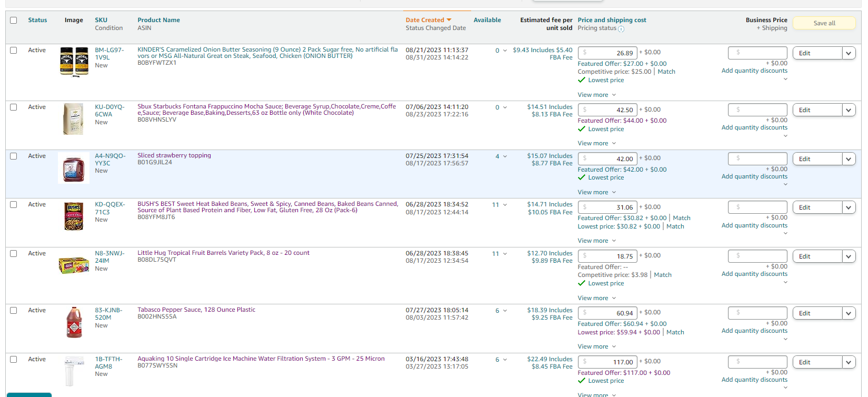Sort by SKU column header
This screenshot has width=868, height=397.
(x=101, y=20)
